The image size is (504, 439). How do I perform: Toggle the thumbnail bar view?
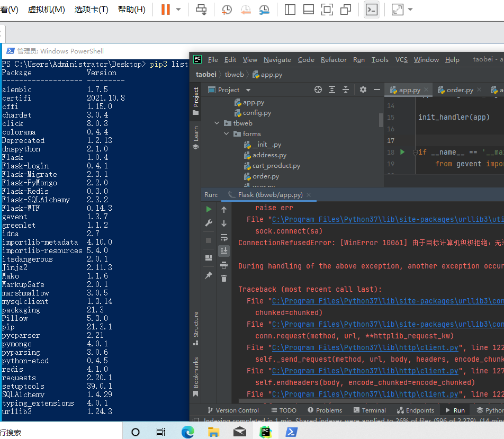pyautogui.click(x=309, y=10)
